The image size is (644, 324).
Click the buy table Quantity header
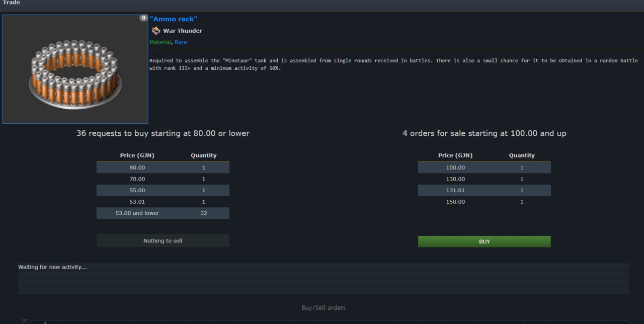(203, 155)
